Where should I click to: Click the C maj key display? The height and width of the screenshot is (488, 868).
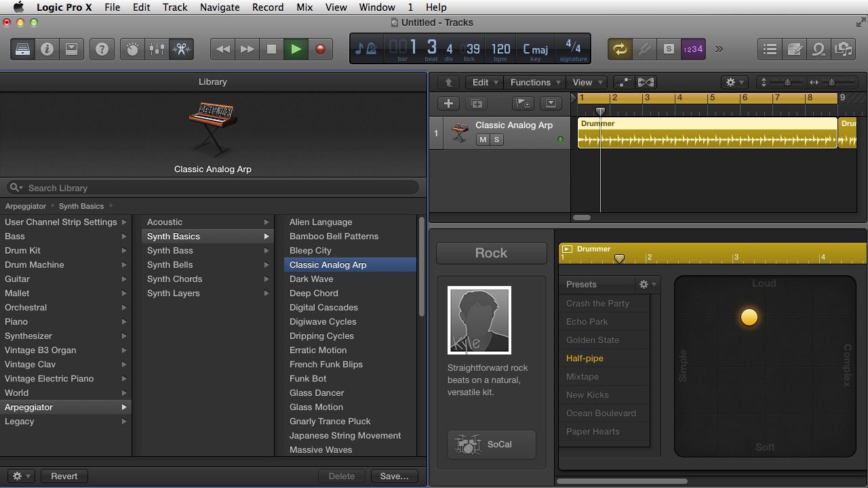[x=536, y=49]
